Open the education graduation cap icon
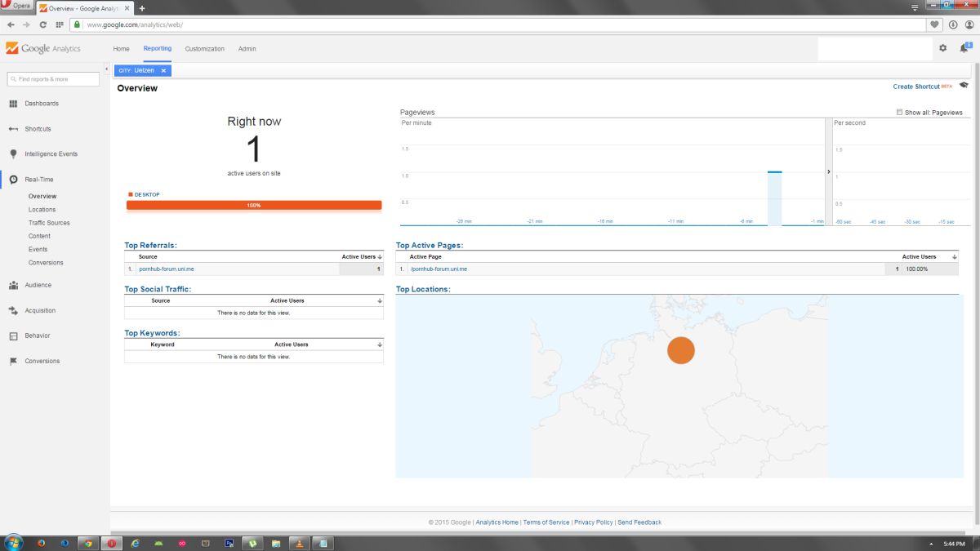Screen dimensions: 980x551 [964, 85]
